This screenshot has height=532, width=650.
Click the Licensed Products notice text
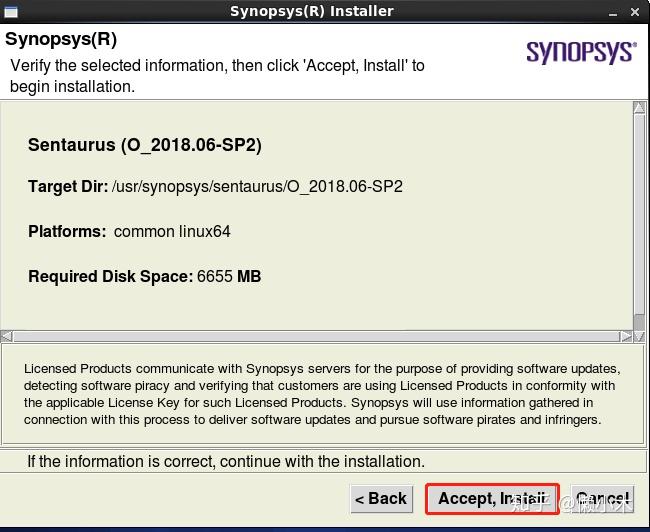click(x=321, y=394)
